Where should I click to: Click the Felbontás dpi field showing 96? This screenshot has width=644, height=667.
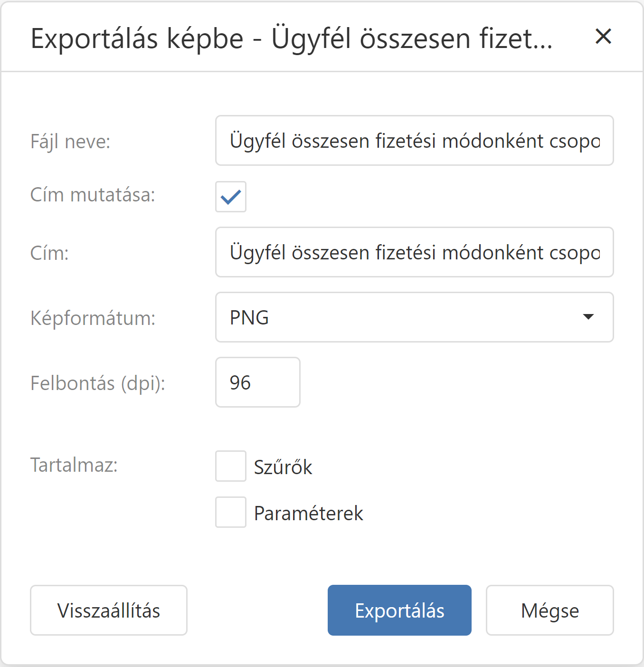point(257,382)
